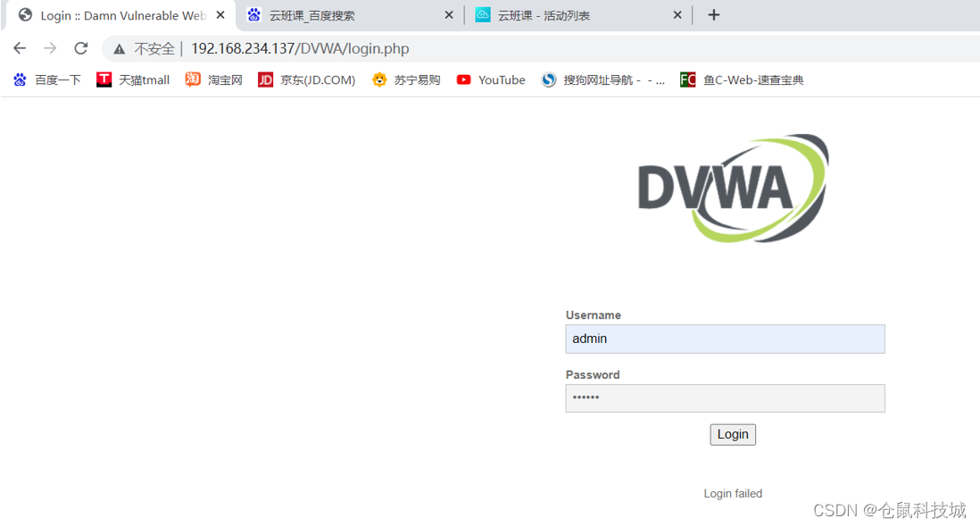This screenshot has height=527, width=980.
Task: Click the not-secure warning triangle icon
Action: [120, 49]
